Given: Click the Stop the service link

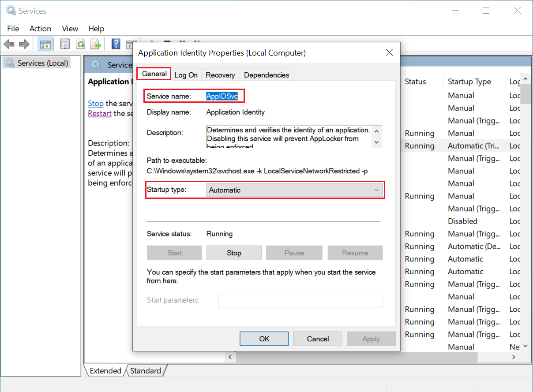Looking at the screenshot, I should (96, 103).
